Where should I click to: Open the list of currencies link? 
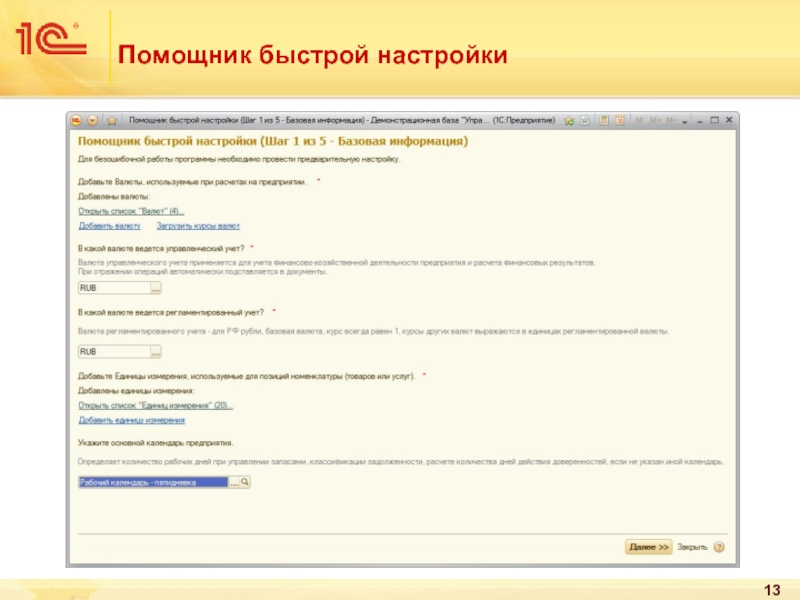point(131,211)
